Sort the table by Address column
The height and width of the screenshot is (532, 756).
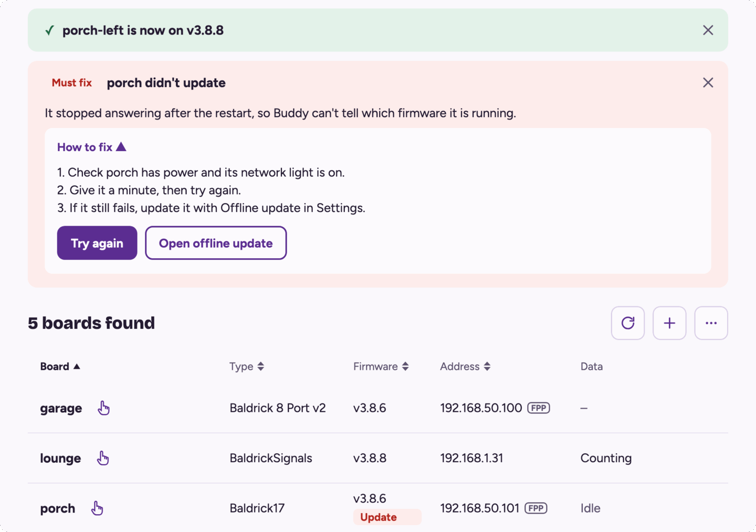coord(465,367)
